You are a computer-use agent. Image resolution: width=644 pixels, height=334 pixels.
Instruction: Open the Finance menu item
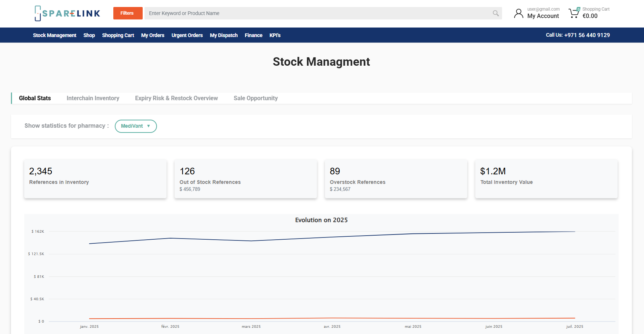pyautogui.click(x=253, y=35)
